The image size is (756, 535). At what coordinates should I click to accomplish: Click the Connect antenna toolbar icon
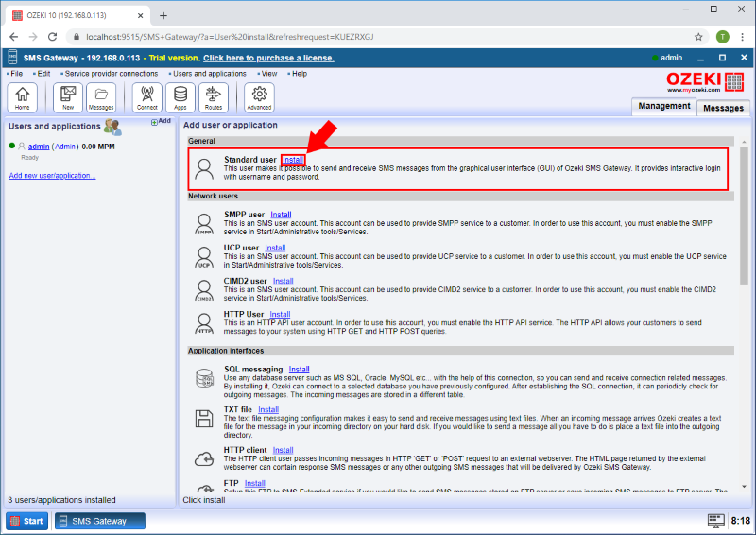click(x=147, y=97)
